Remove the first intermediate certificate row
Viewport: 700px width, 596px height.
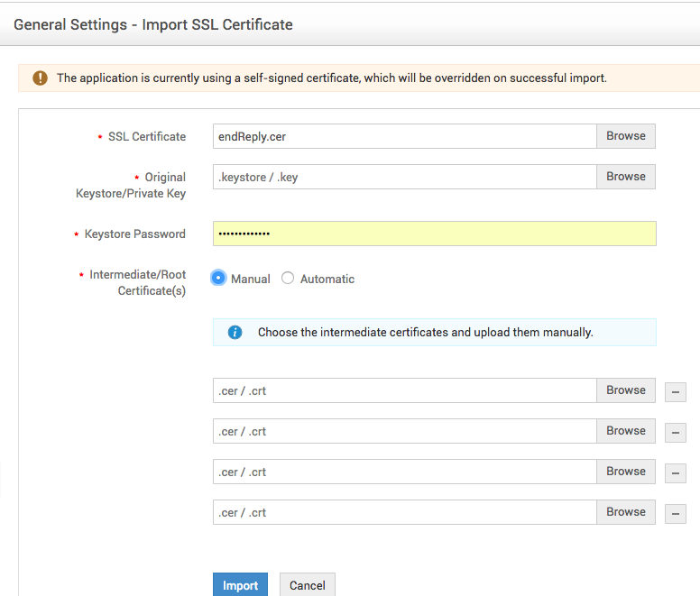[x=675, y=391]
